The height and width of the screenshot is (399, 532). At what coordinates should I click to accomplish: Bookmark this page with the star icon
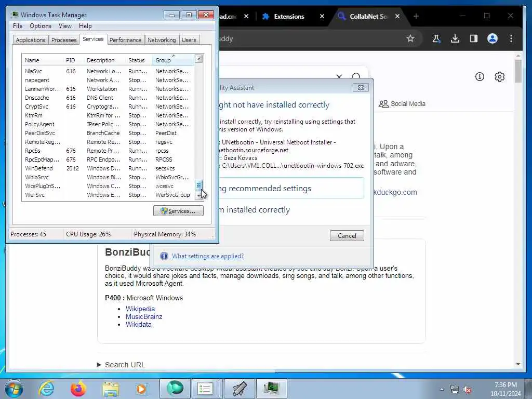point(410,38)
